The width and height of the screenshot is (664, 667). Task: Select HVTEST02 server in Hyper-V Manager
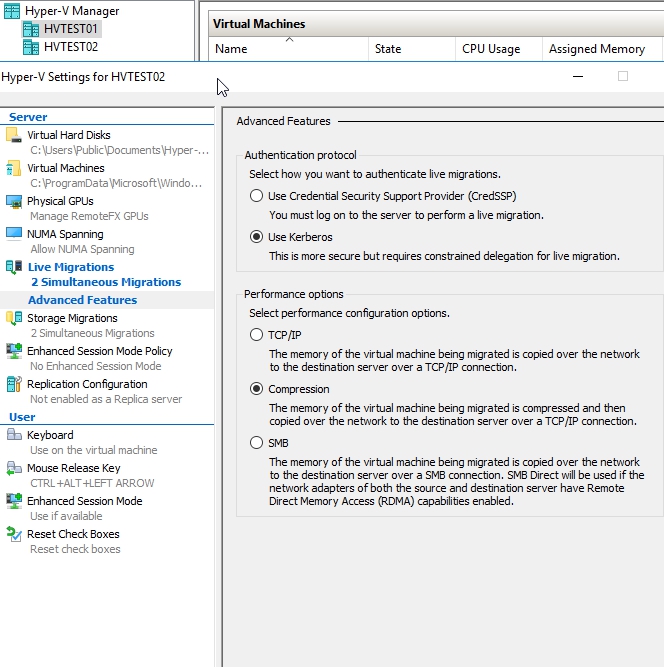coord(70,47)
